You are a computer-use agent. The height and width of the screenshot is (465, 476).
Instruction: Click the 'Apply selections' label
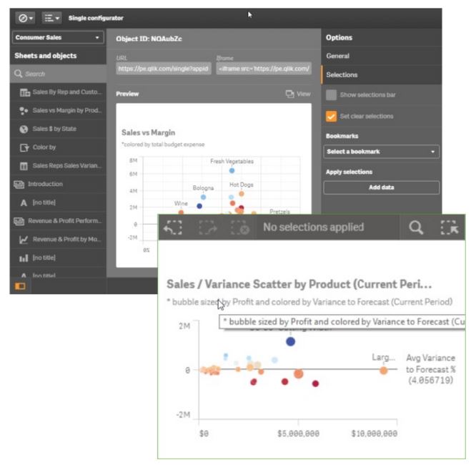[x=349, y=172]
